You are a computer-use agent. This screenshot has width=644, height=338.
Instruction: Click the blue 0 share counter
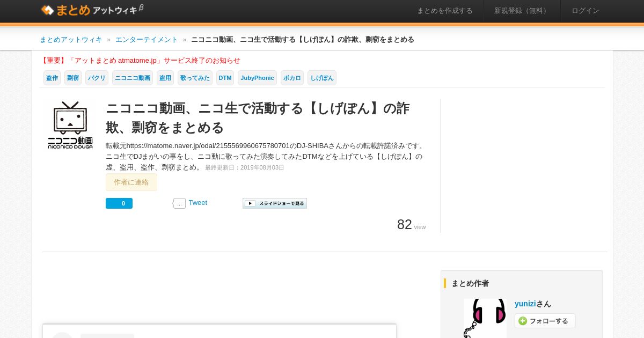pos(119,203)
